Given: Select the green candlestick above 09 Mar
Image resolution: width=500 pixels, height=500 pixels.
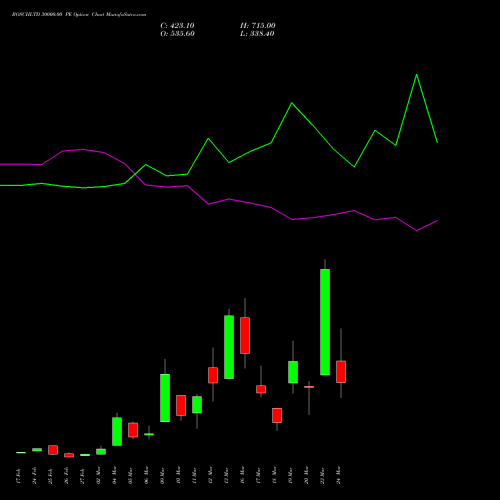Looking at the screenshot, I should click(165, 398).
